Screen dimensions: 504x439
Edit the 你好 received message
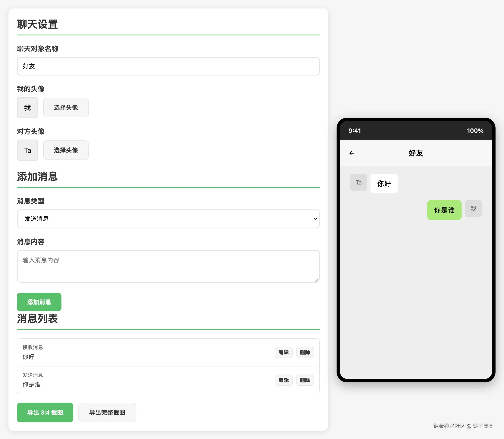tap(283, 352)
